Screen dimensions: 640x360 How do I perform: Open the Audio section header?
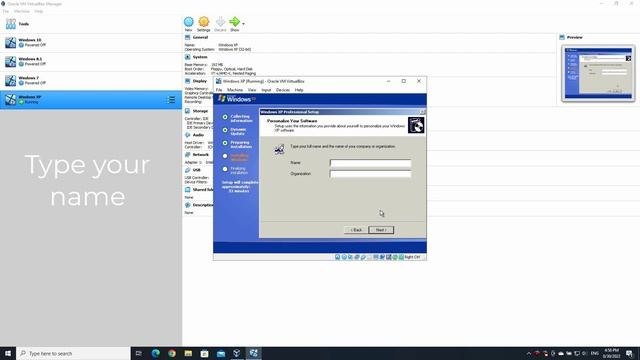point(198,135)
